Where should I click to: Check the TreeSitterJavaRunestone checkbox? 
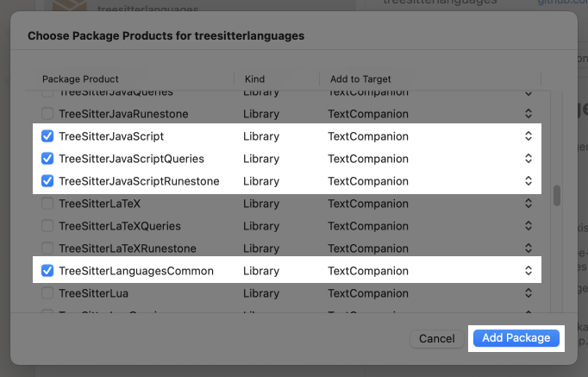pos(47,114)
